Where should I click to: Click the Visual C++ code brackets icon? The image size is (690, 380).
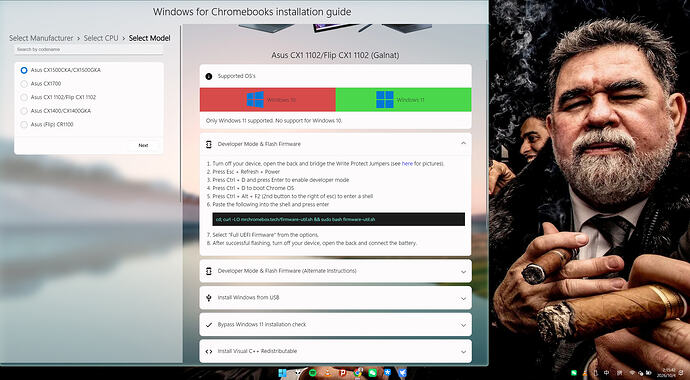[209, 351]
